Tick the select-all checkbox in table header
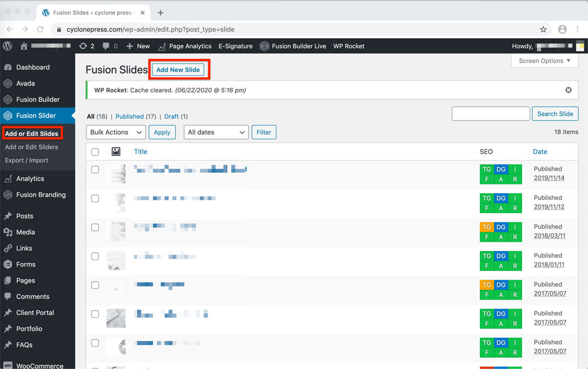The image size is (588, 369). pos(95,152)
